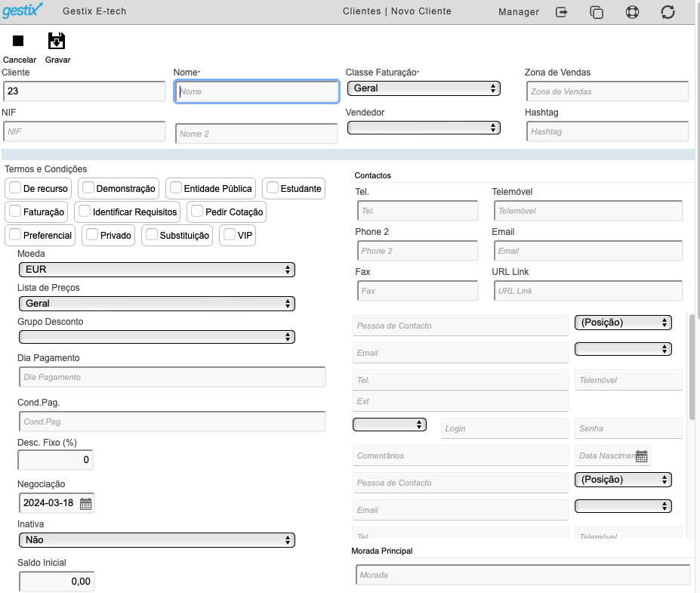This screenshot has height=593, width=700.
Task: Click first Pessoa de Contacto field
Action: [461, 326]
